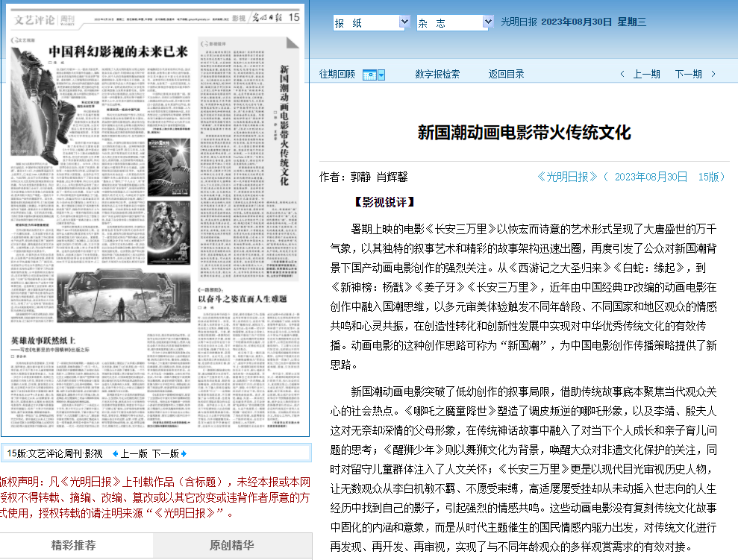738x560 pixels.
Task: Click the blue arrow before 上一版
Action: [x=115, y=453]
